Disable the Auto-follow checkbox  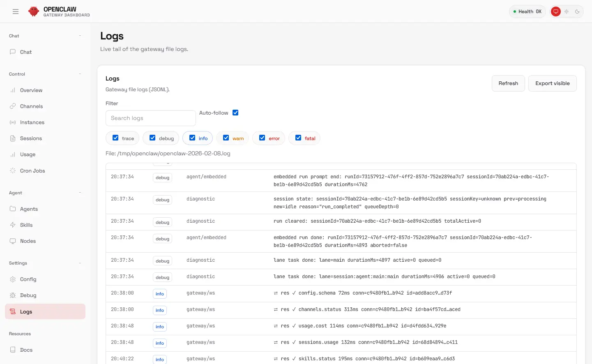pyautogui.click(x=235, y=113)
